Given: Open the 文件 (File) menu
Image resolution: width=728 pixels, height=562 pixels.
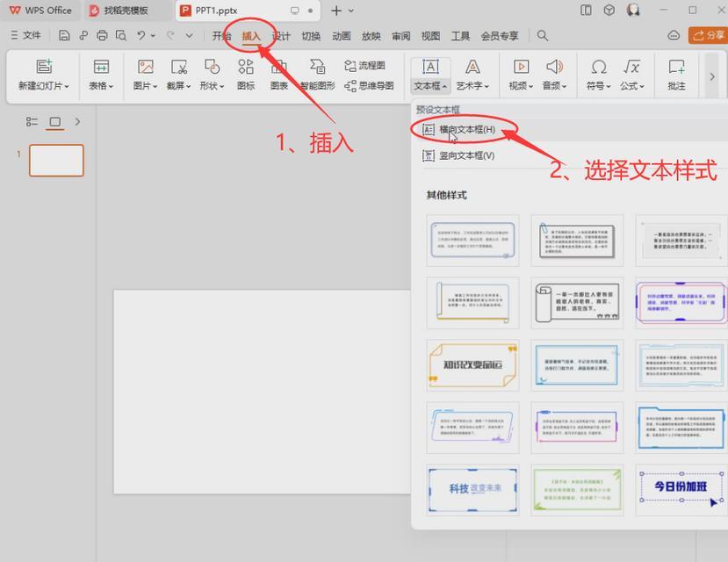Looking at the screenshot, I should tap(26, 36).
